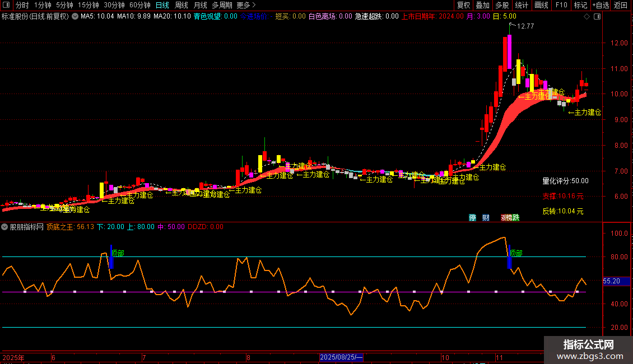
Task: Click the 叠加 overlay button
Action: click(482, 5)
